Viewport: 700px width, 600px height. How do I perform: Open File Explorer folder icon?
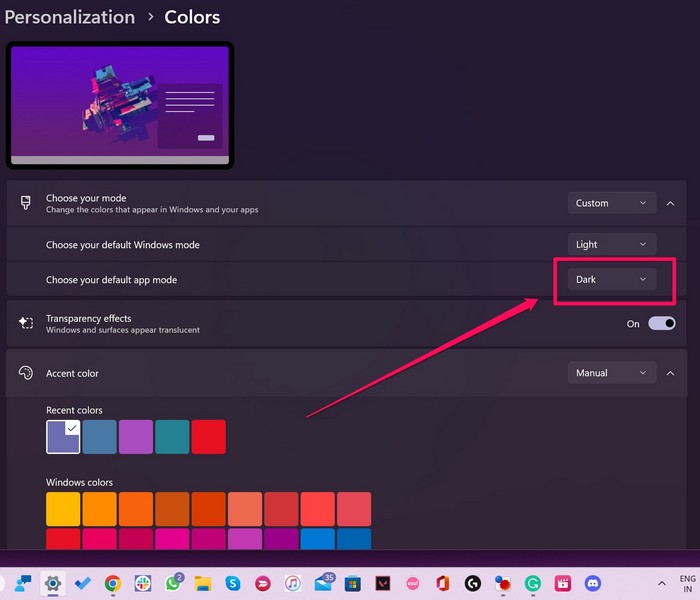coord(203,583)
